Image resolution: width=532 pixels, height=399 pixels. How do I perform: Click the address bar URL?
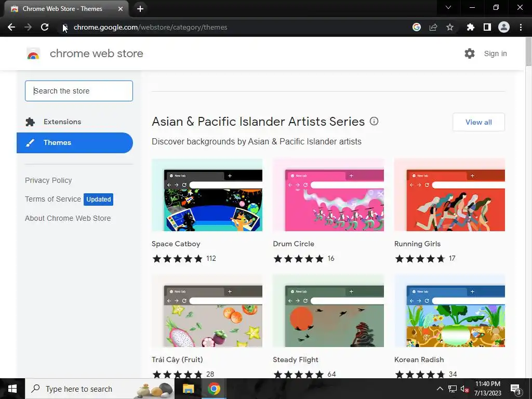click(150, 27)
